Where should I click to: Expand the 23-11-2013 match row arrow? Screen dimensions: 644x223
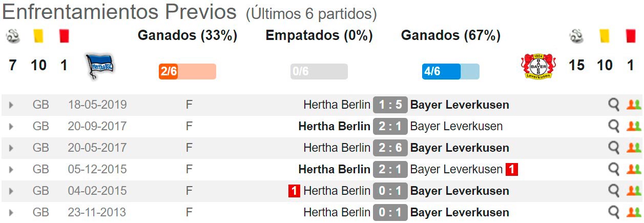(11, 213)
